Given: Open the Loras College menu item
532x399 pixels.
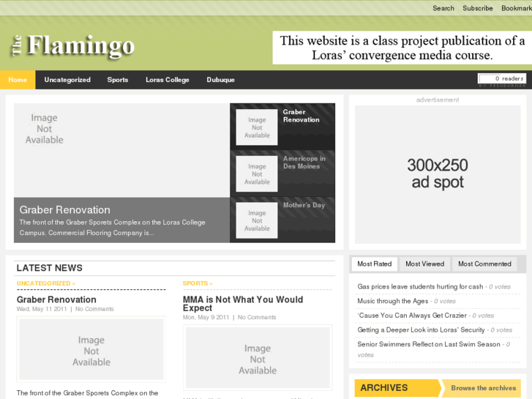Looking at the screenshot, I should pyautogui.click(x=168, y=80).
